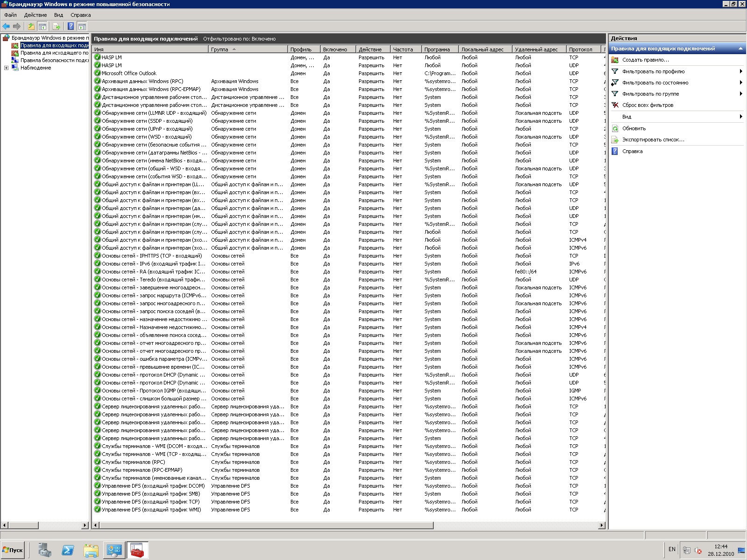747x560 pixels.
Task: Open Server Manager from the taskbar
Action: (45, 550)
